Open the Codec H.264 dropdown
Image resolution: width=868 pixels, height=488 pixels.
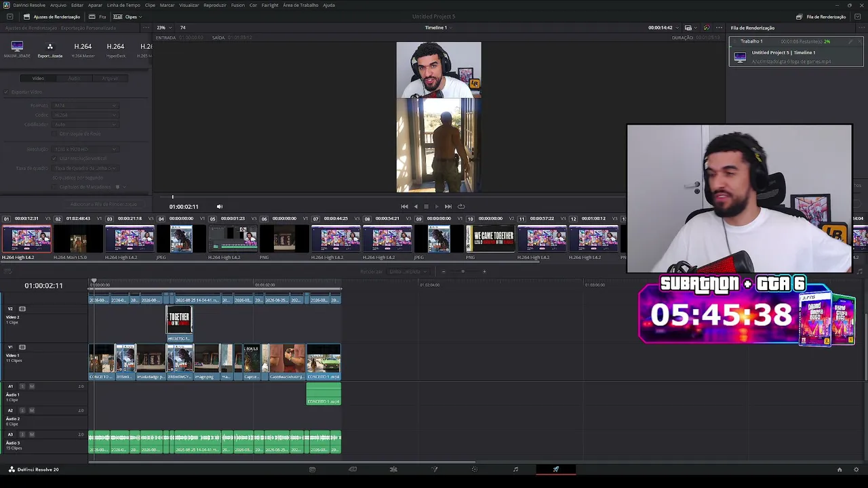pos(85,115)
